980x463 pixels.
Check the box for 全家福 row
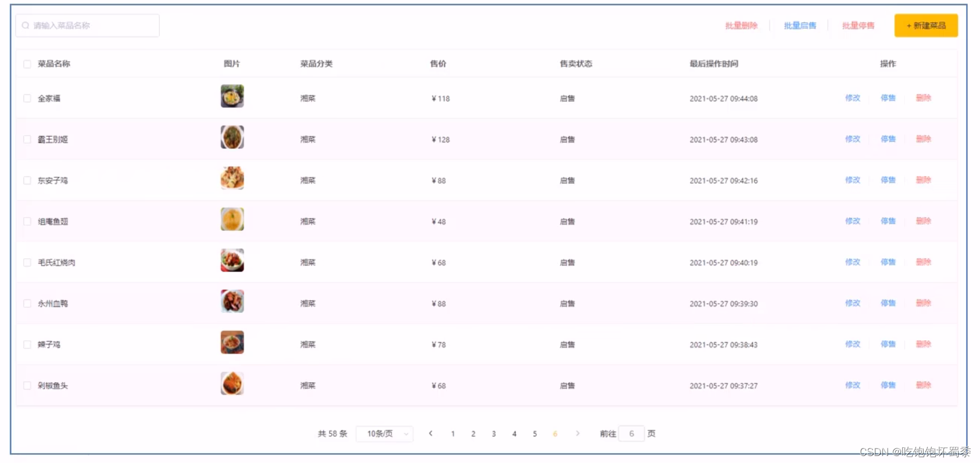(x=27, y=98)
